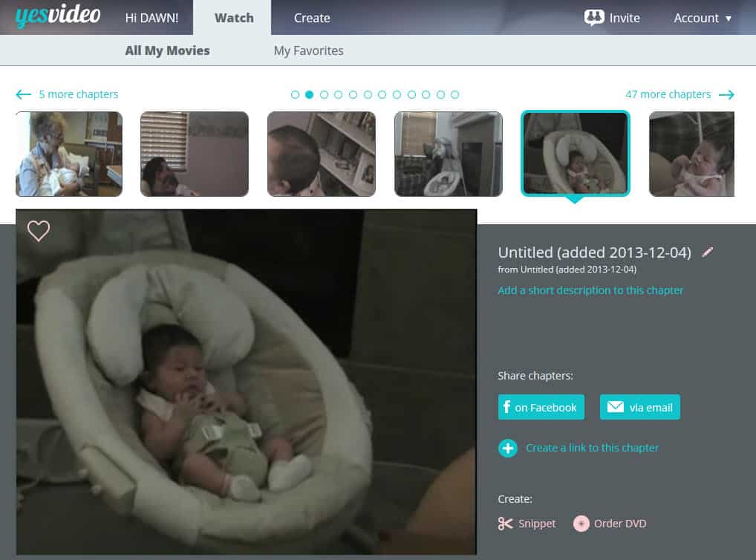Click the Facebook logo on the share button
The height and width of the screenshot is (560, 756).
pyautogui.click(x=506, y=407)
